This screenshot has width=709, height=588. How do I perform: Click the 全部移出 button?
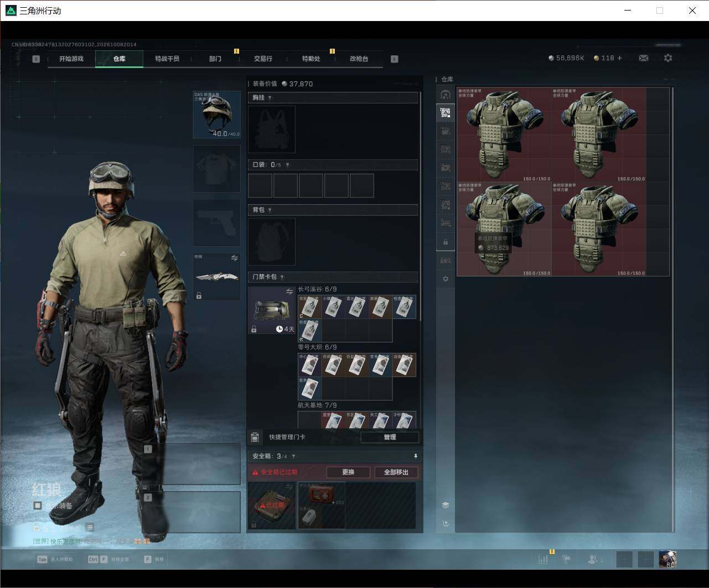click(x=396, y=472)
